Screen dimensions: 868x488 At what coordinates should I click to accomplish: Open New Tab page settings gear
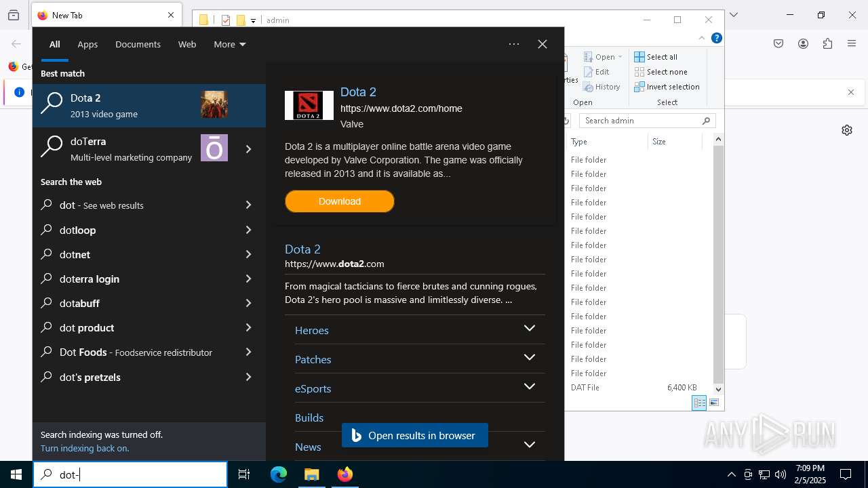[847, 130]
